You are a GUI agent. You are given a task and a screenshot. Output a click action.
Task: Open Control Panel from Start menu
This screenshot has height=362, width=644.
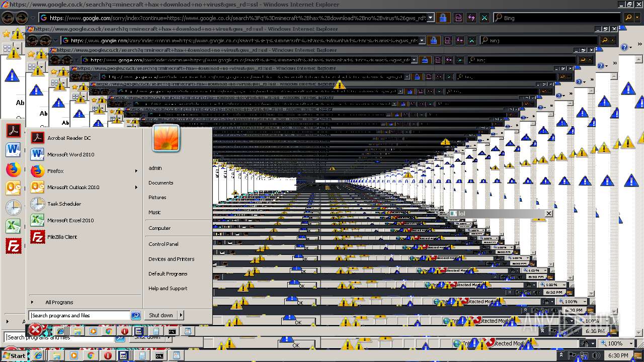pyautogui.click(x=163, y=244)
